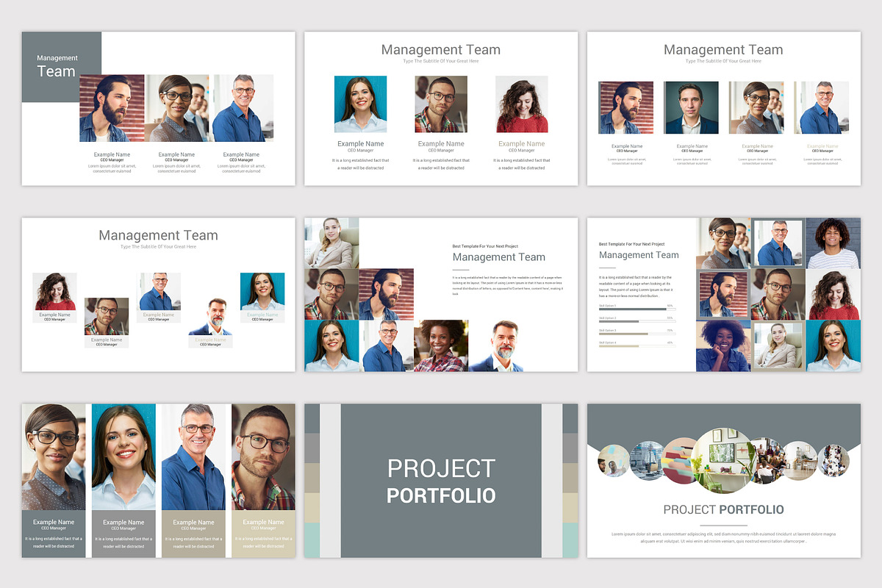Click the dark-suit man portrait in four-photo slide
This screenshot has width=882, height=588.
click(x=691, y=107)
